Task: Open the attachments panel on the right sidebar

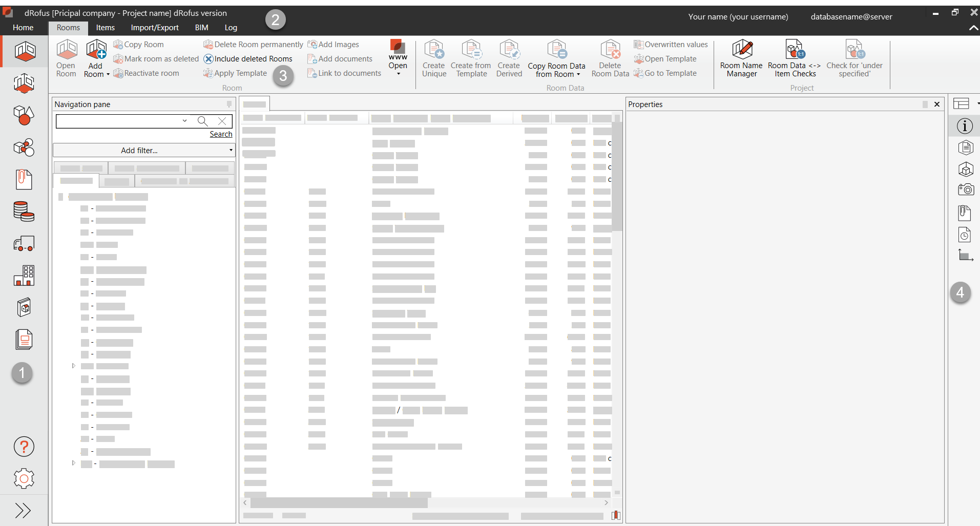Action: click(x=965, y=213)
